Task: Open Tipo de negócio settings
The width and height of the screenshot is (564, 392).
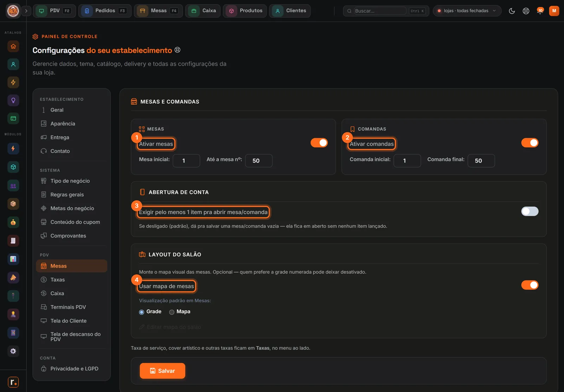Action: tap(72, 181)
